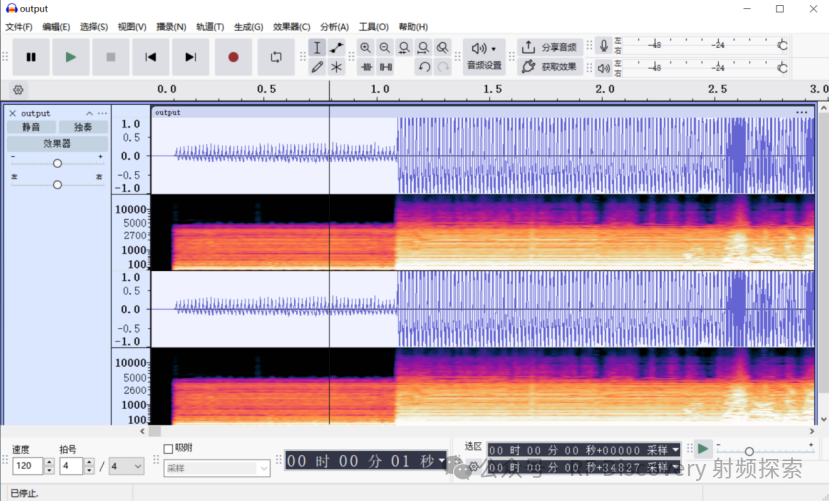The height and width of the screenshot is (501, 829).
Task: Open 分享音频 (Share Audio)
Action: (x=549, y=47)
